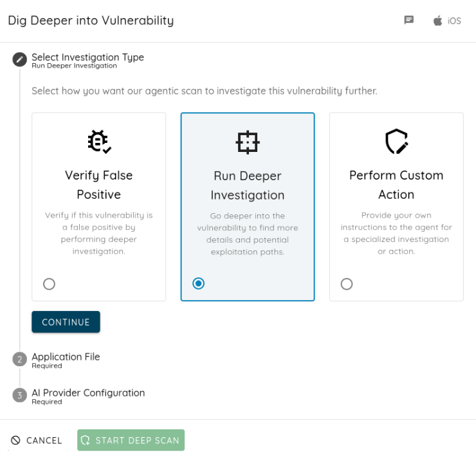Click 'Dig Deeper into Vulnerability' title
The height and width of the screenshot is (459, 476).
[x=91, y=21]
